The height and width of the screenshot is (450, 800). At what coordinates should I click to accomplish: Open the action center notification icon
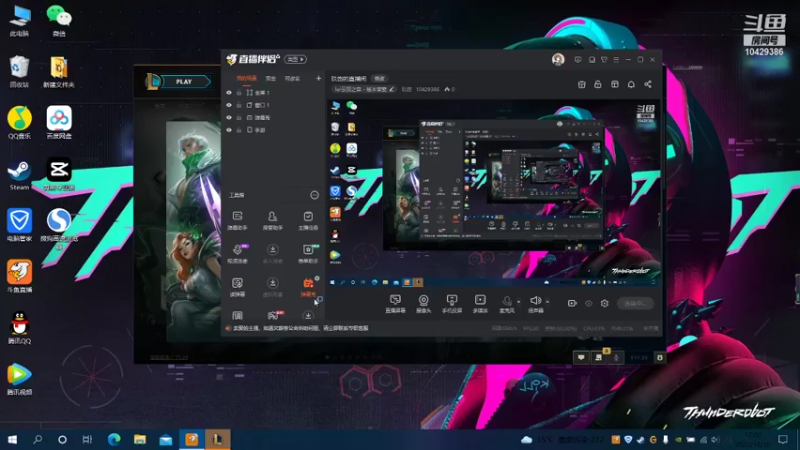(783, 439)
